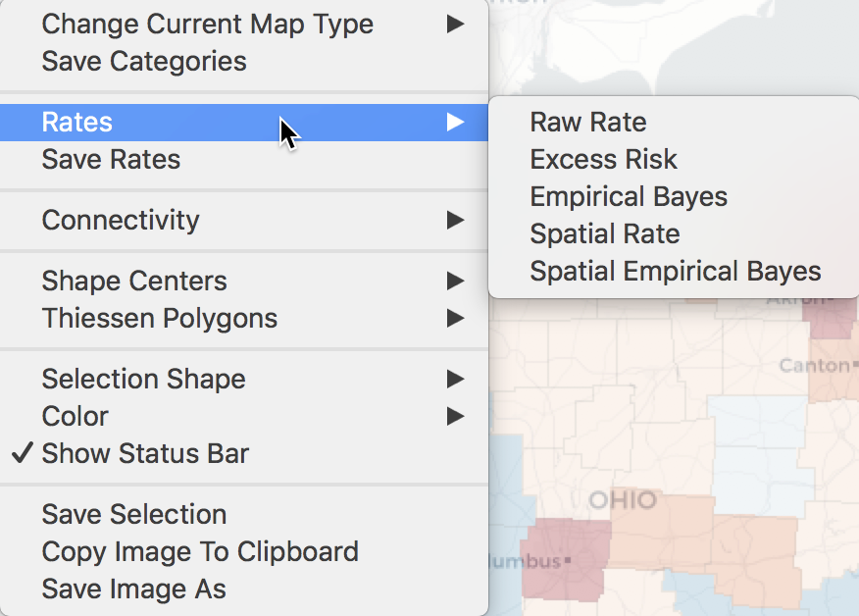Screen dimensions: 859x616
Task: Click the Canton city label on map
Action: 815,366
